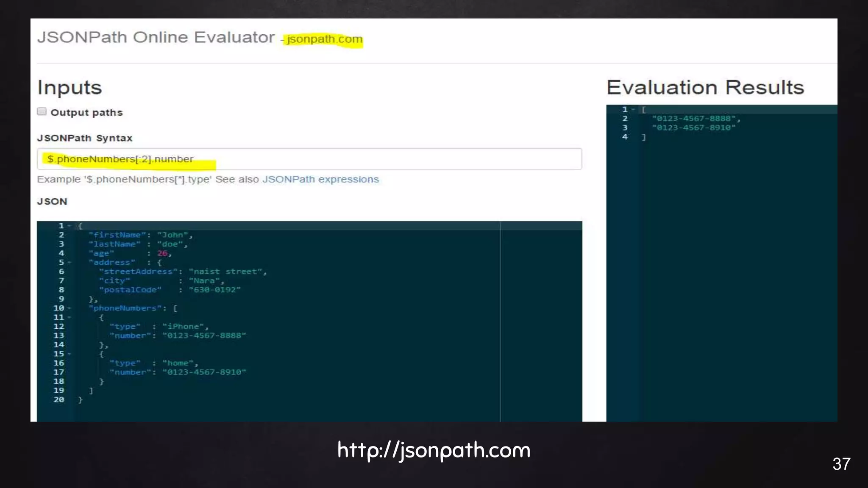Click the "630-0192" postal code value

[x=215, y=290]
